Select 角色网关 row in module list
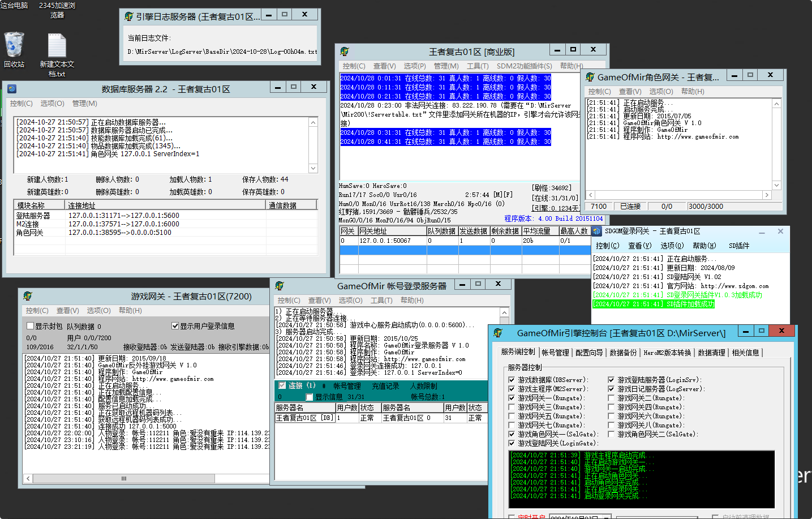This screenshot has width=812, height=519. (166, 233)
